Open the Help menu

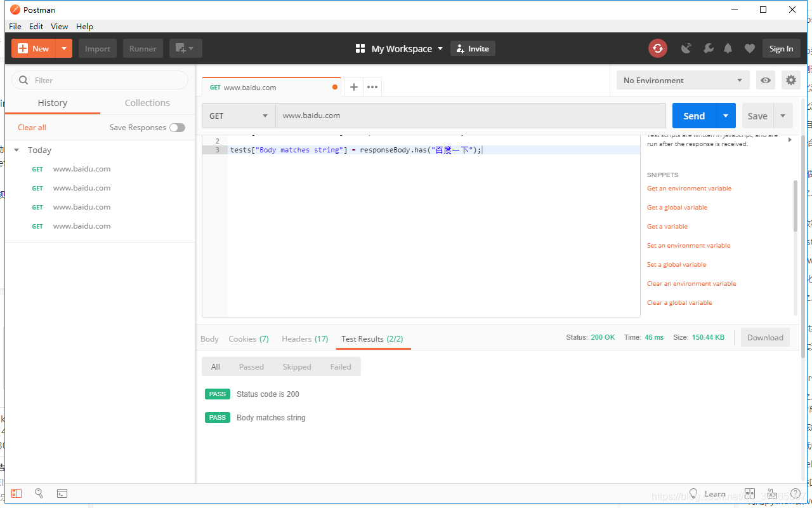coord(84,26)
